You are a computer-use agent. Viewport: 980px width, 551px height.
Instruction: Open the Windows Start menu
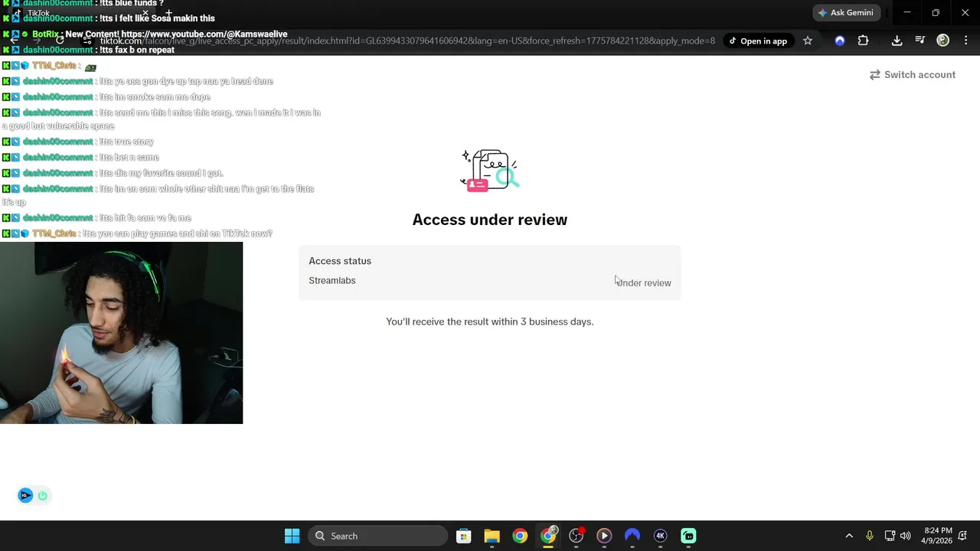(x=292, y=536)
